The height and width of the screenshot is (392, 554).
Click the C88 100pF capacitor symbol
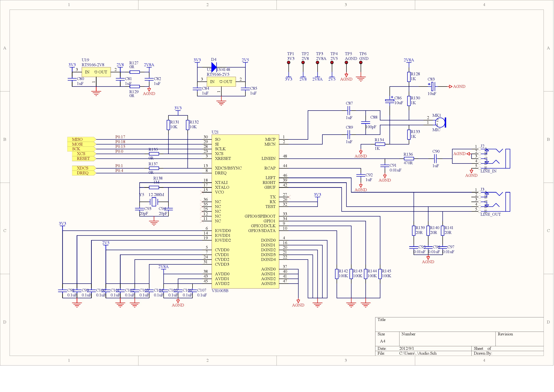pyautogui.click(x=366, y=122)
